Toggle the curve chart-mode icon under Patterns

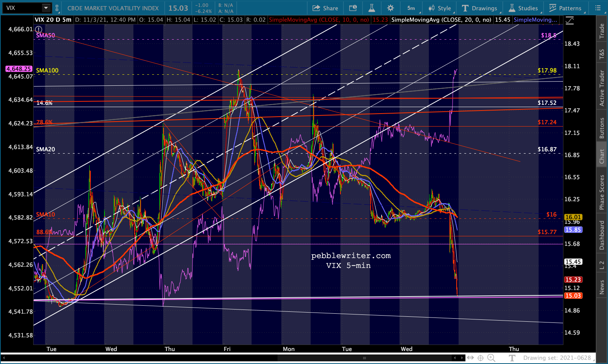569,21
